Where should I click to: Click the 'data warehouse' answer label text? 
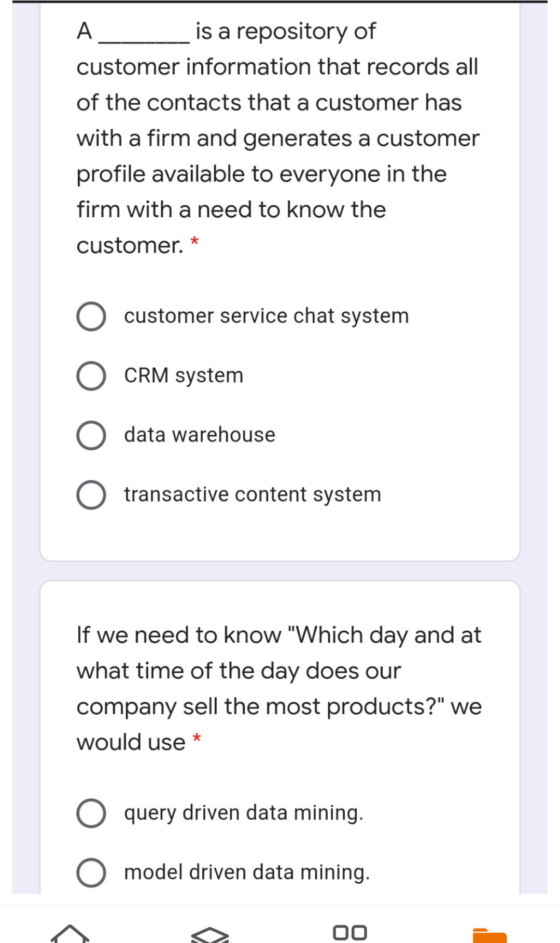[199, 435]
